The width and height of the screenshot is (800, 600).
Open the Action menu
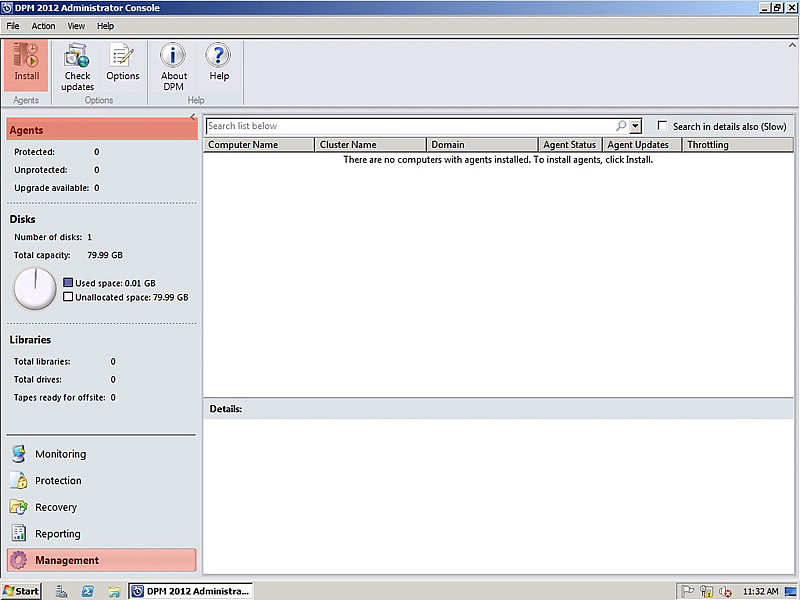43,26
